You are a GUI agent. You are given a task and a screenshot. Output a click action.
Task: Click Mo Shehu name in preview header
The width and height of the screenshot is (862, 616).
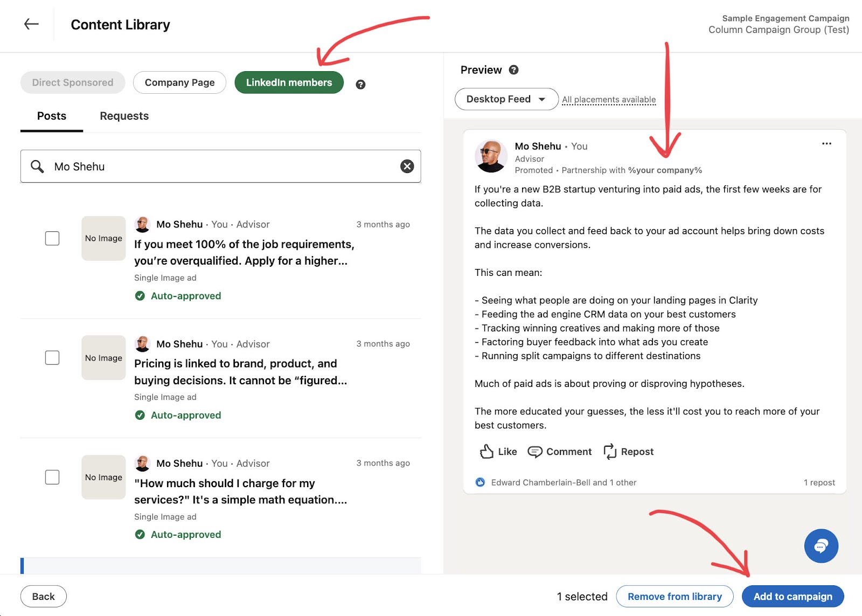tap(538, 146)
